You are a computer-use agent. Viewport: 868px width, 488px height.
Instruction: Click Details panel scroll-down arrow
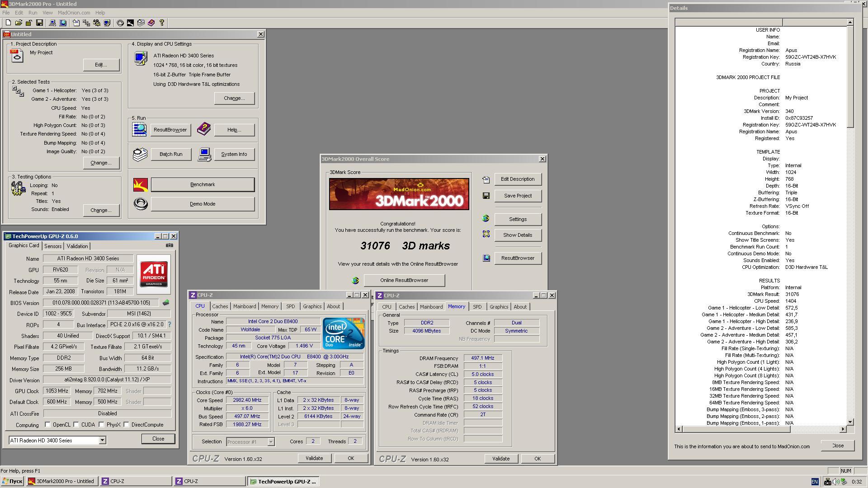(x=850, y=422)
